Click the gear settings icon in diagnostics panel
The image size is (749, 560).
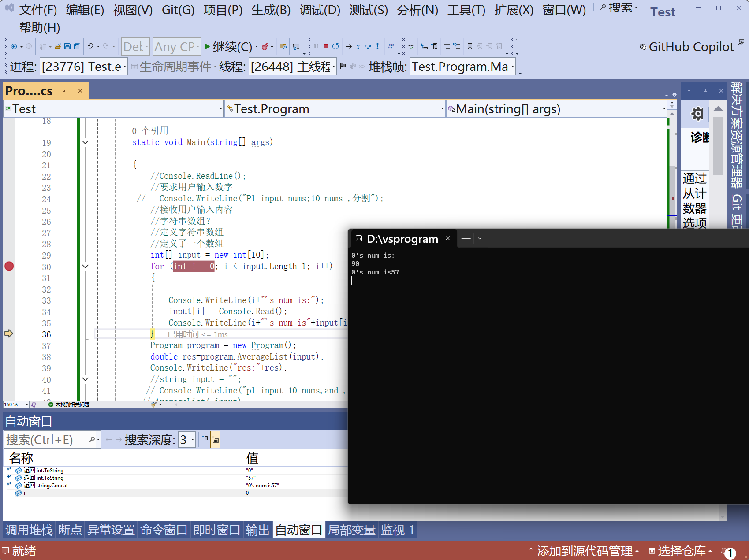[x=697, y=114]
